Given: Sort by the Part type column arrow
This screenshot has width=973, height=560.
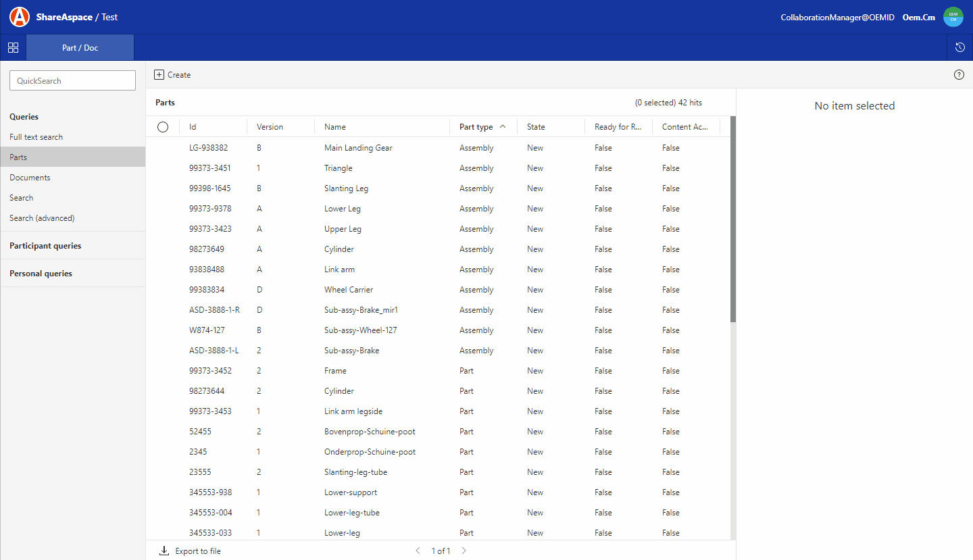Looking at the screenshot, I should tap(503, 127).
